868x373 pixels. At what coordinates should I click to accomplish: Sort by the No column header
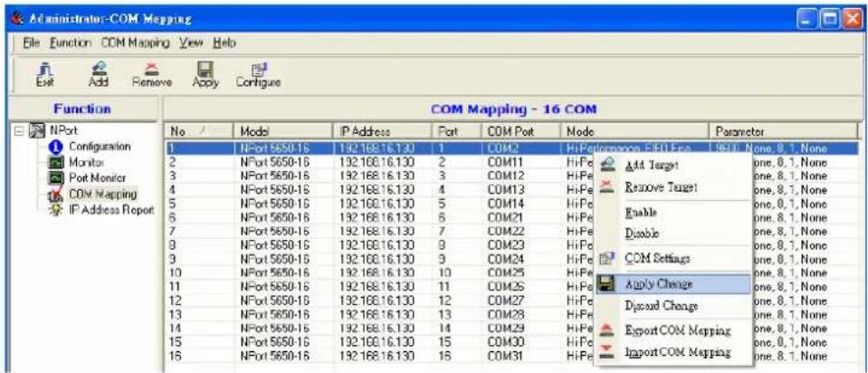(199, 131)
